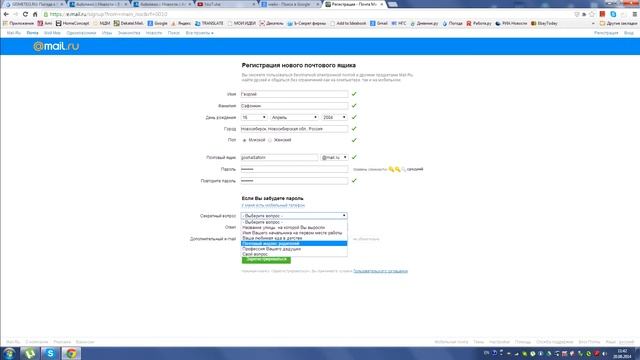Choose the Свой вопрос option
640x360 pixels.
(x=294, y=254)
